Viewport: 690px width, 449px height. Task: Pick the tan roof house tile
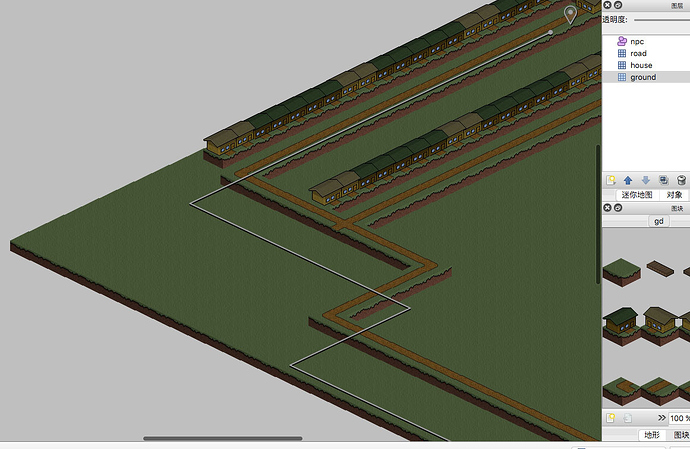(659, 326)
